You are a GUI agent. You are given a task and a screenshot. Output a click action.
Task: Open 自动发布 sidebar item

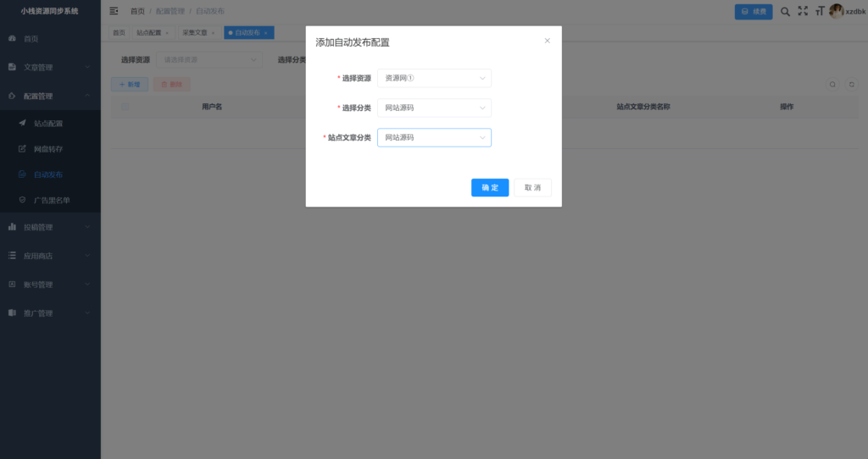pyautogui.click(x=50, y=174)
